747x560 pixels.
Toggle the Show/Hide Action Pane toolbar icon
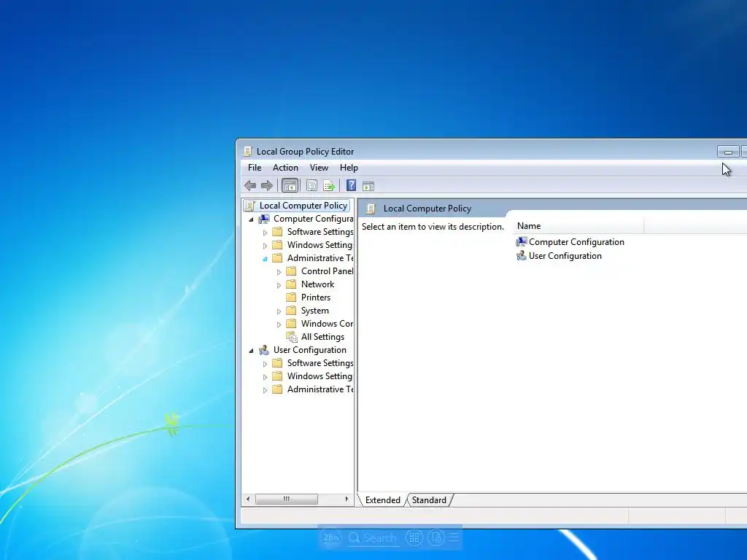tap(368, 186)
